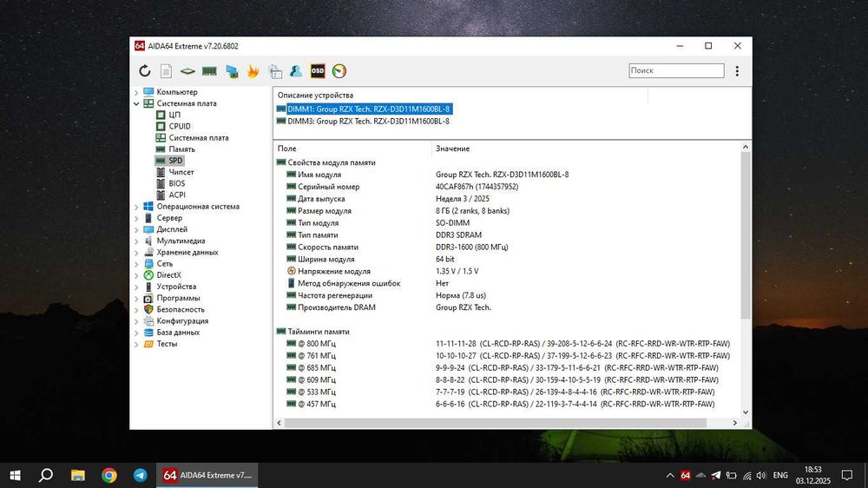
Task: Click the monitor diagnostics toolbar icon
Action: tap(232, 71)
